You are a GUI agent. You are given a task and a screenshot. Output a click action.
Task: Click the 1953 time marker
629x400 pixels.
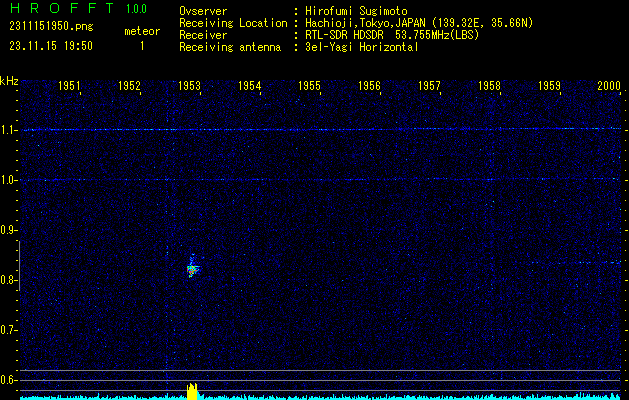[189, 87]
